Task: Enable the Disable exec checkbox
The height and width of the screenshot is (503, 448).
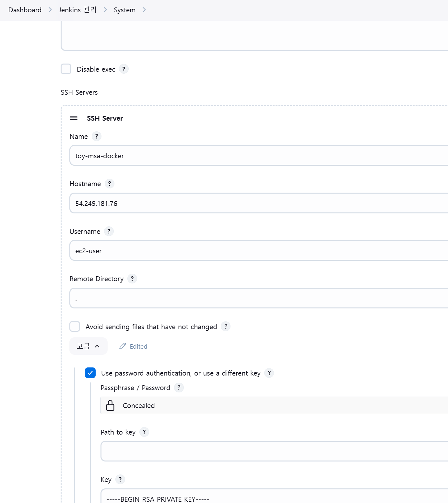Action: coord(66,69)
